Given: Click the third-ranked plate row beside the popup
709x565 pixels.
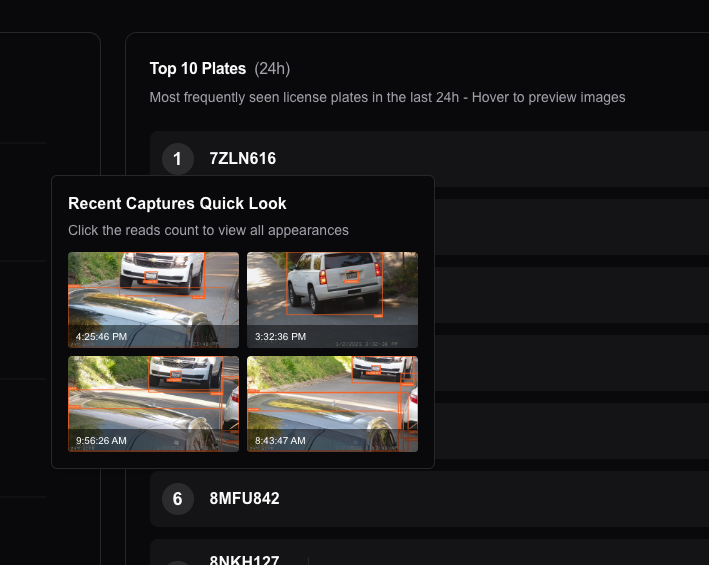Looking at the screenshot, I should point(570,294).
